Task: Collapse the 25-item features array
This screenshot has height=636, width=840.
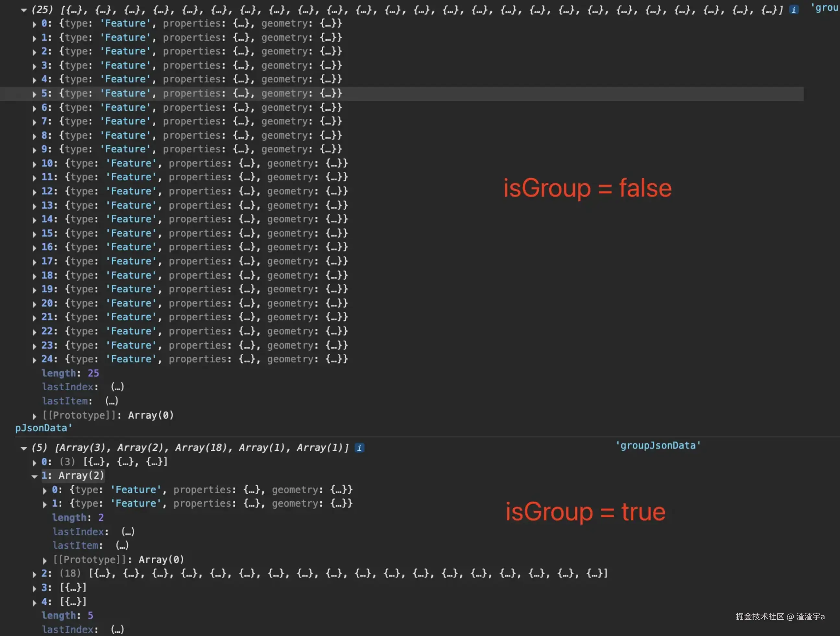Action: (24, 10)
